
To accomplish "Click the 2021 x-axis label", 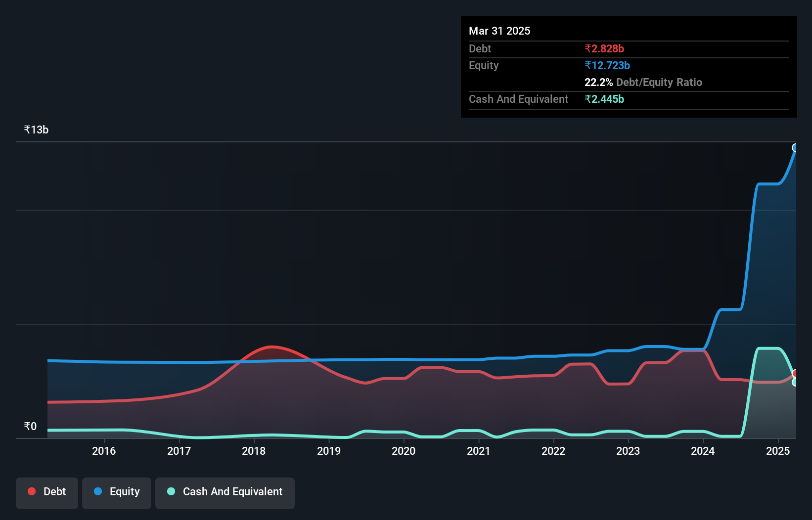I will click(x=479, y=451).
